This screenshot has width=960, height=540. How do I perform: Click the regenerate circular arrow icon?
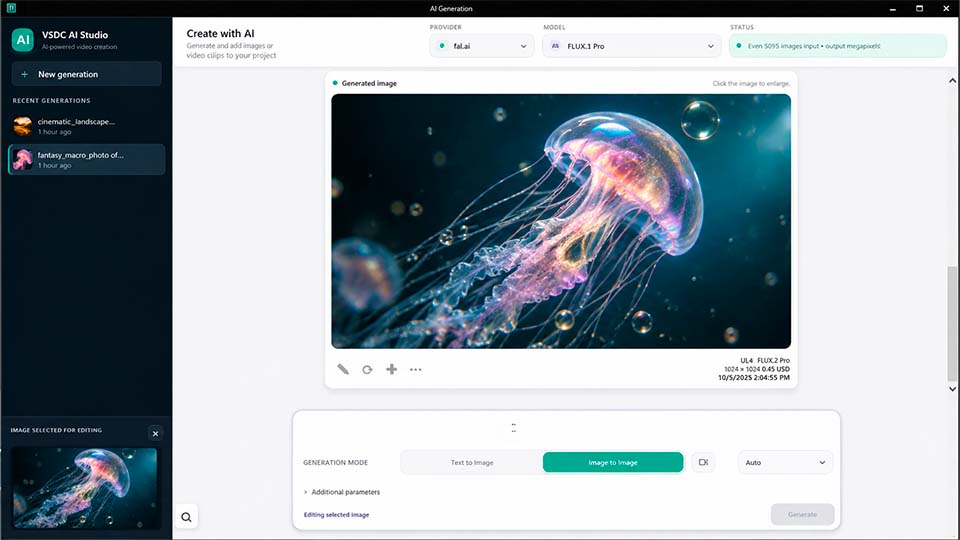[367, 369]
